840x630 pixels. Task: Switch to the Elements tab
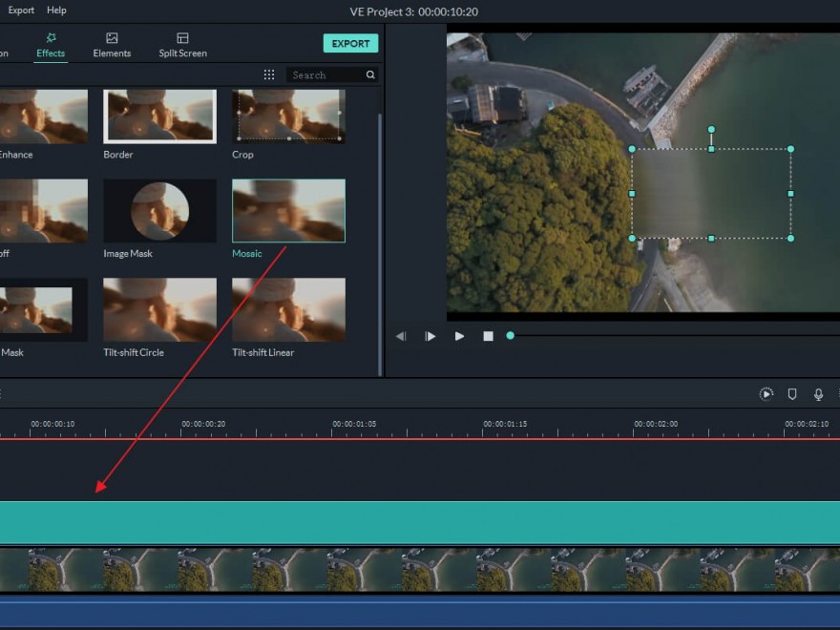click(112, 45)
